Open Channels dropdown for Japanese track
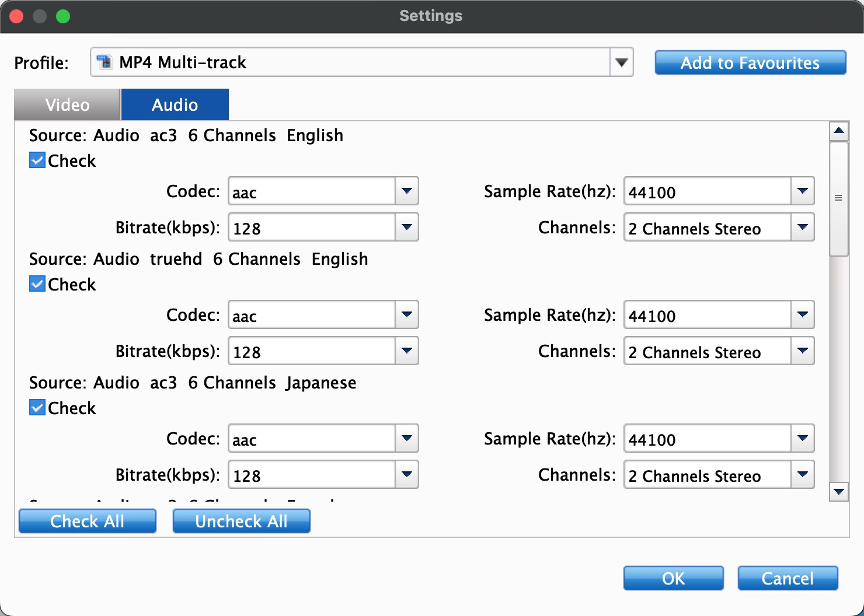Viewport: 864px width, 616px height. (x=803, y=474)
